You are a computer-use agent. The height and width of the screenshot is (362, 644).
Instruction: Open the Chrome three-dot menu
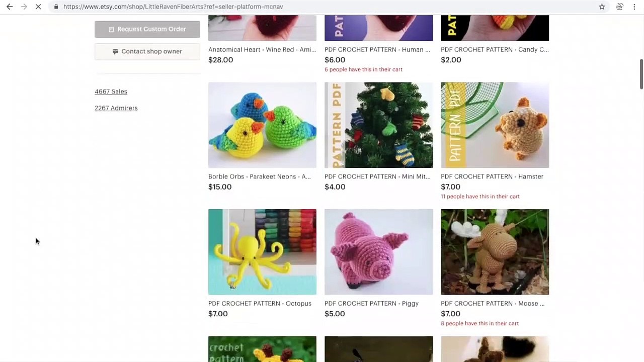[634, 7]
